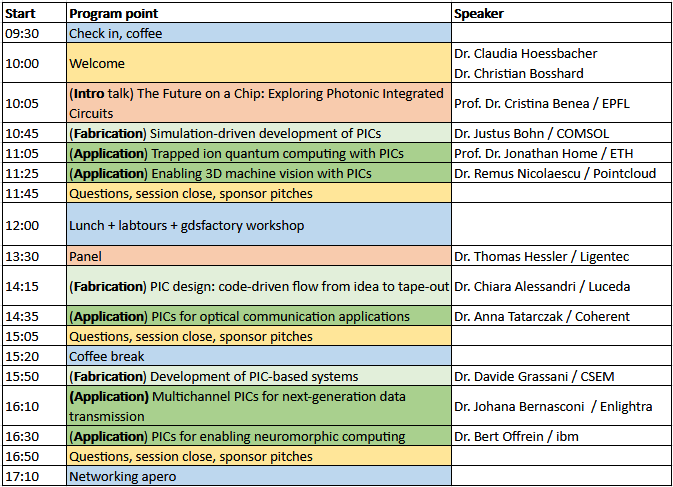Select Dr. Remus Nicolaescu / Pointcloud cell
Viewport: 673px width, 487px height.
[x=561, y=173]
